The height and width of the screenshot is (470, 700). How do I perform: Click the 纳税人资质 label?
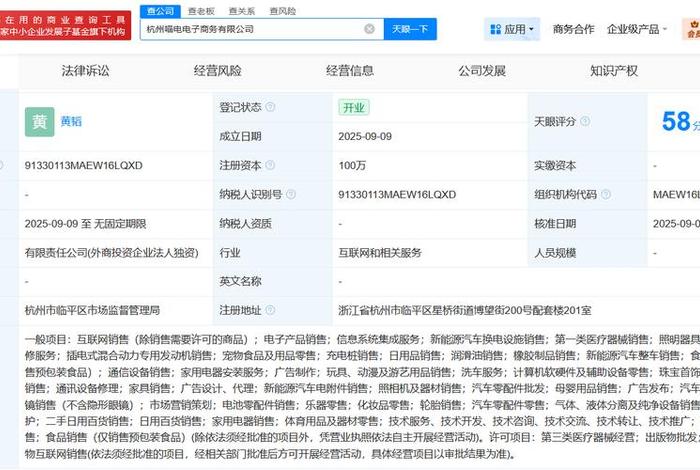(x=246, y=224)
